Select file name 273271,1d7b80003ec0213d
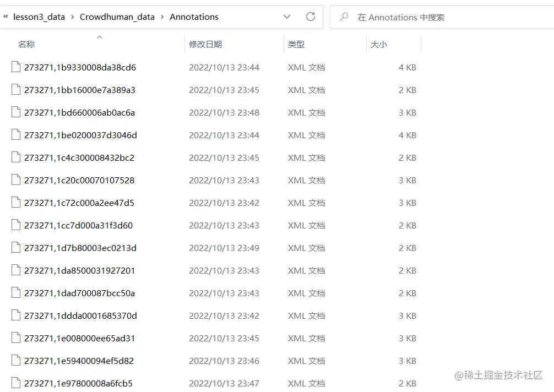The width and height of the screenshot is (554, 392). (80, 248)
